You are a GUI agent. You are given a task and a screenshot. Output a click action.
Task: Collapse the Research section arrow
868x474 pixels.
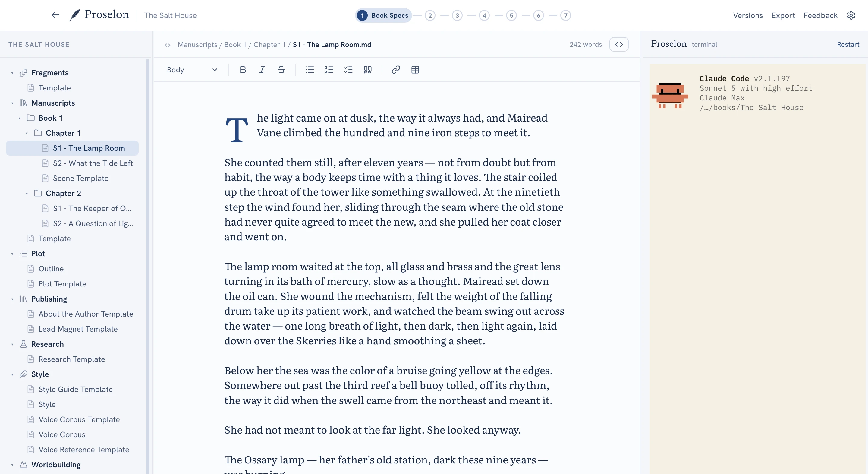pos(12,345)
